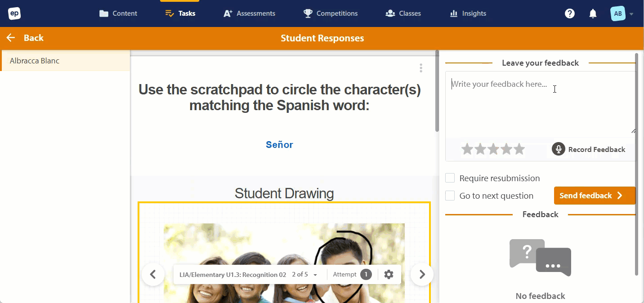The image size is (644, 303).
Task: Navigate to Classes
Action: click(x=403, y=13)
